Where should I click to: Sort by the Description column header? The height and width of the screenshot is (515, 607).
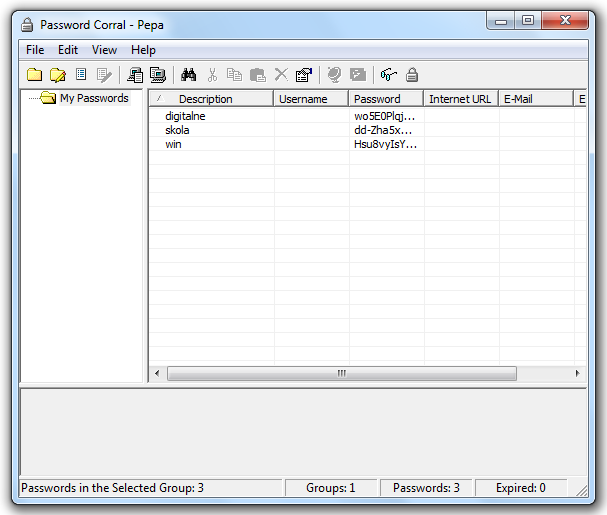click(211, 99)
